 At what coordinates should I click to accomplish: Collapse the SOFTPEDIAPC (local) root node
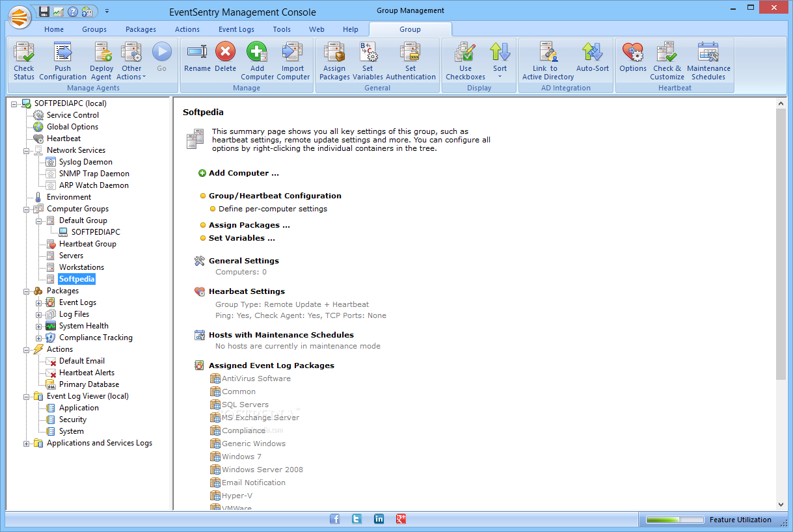14,103
